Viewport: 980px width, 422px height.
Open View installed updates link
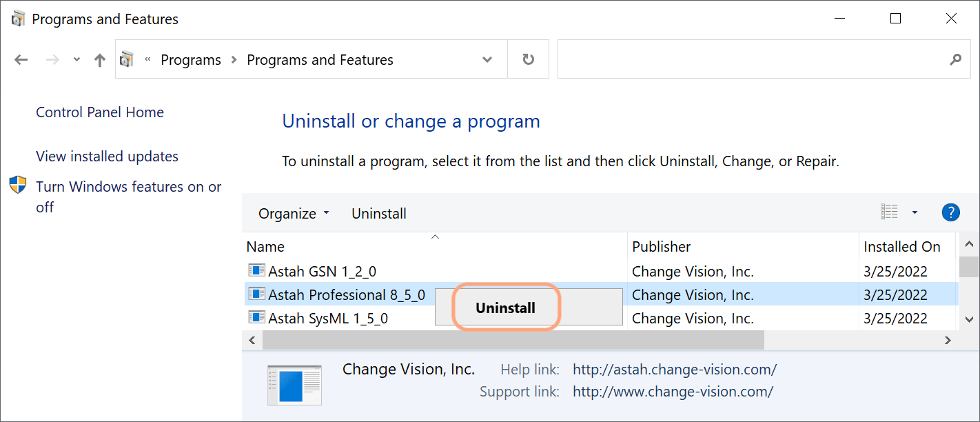coord(107,157)
